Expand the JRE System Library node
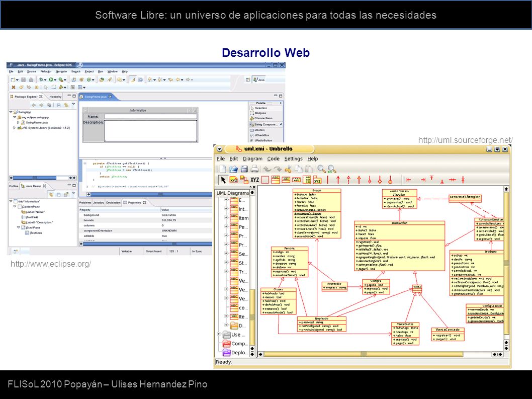This screenshot has height=399, width=532. tap(15, 128)
